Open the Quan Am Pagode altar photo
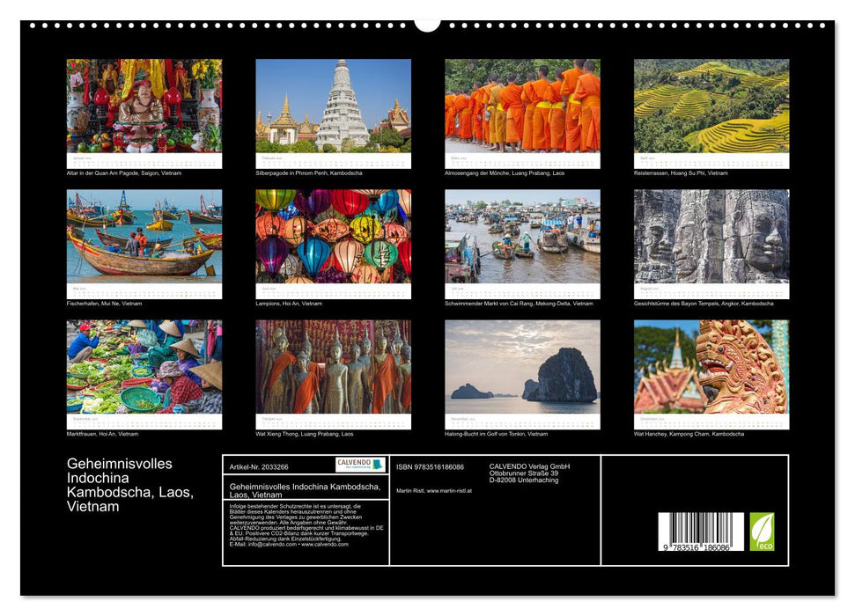The width and height of the screenshot is (855, 616). point(144,106)
